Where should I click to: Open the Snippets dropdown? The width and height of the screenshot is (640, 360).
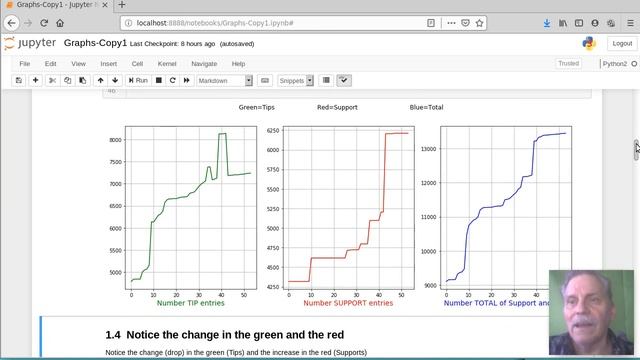[x=296, y=81]
